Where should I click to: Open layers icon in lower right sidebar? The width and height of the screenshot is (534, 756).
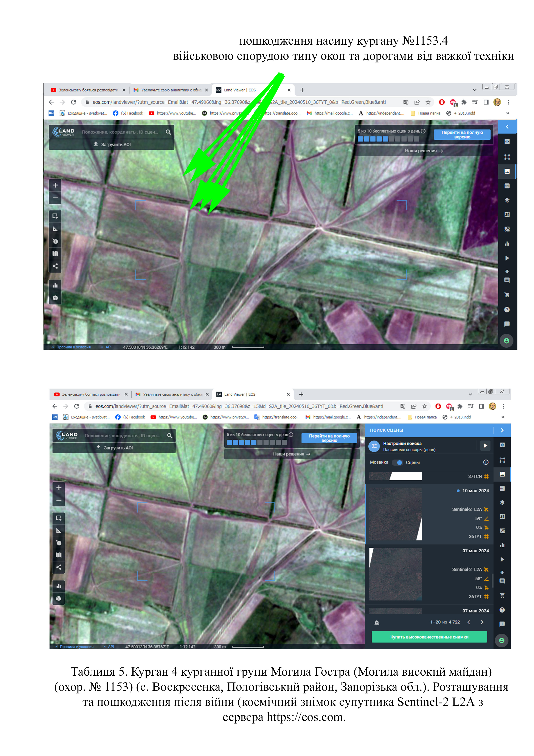pyautogui.click(x=502, y=503)
